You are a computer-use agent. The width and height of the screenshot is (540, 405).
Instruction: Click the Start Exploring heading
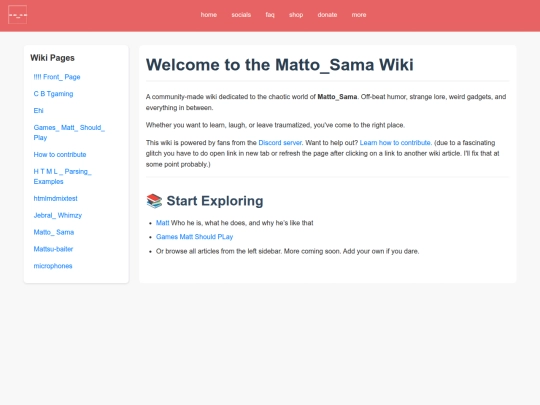pyautogui.click(x=215, y=201)
